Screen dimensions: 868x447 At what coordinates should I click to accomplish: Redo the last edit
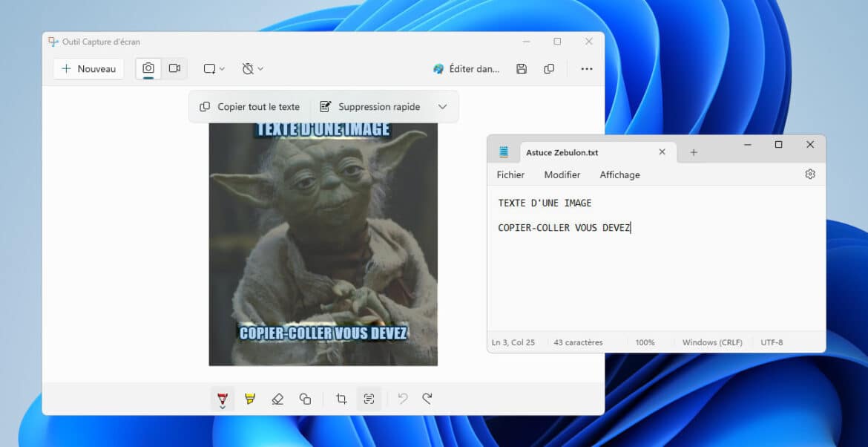(x=427, y=399)
